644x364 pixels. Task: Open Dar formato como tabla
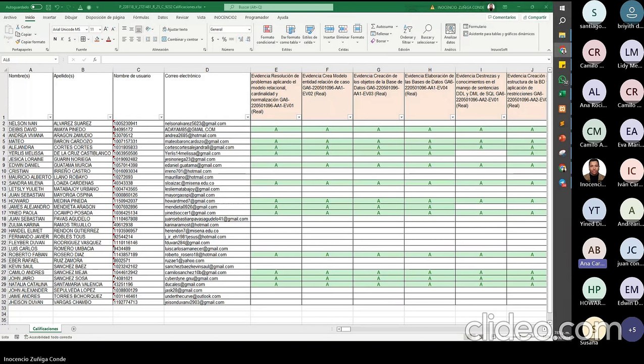point(290,34)
